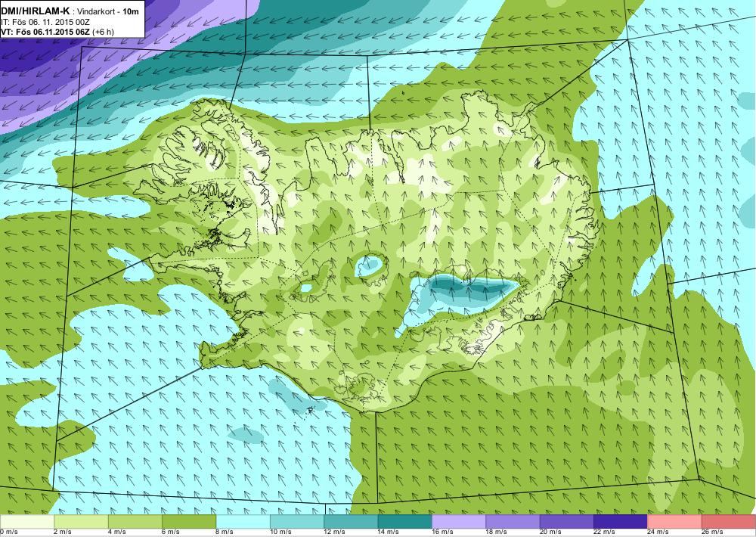
Task: Click the "20 m/s" legend label
Action: click(x=550, y=532)
